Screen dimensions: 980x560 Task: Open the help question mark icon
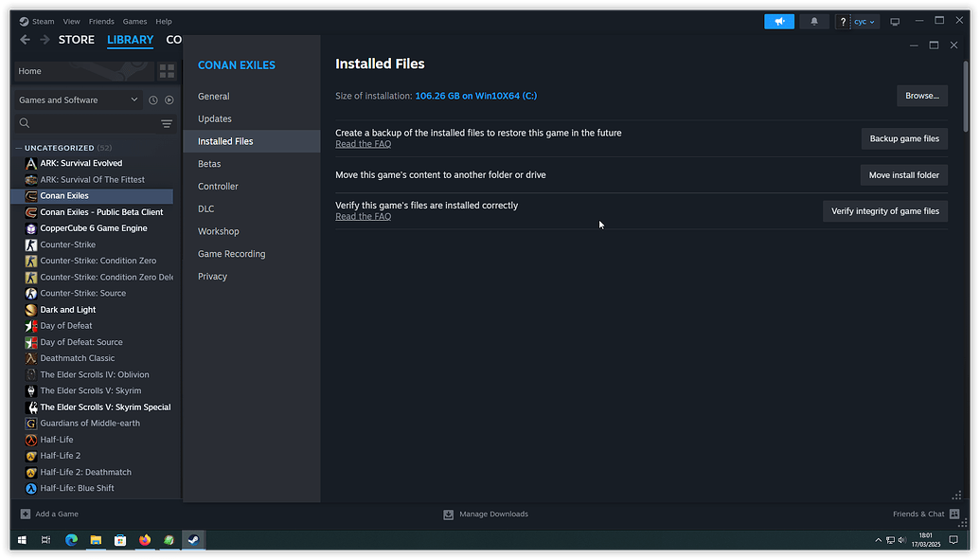(842, 20)
